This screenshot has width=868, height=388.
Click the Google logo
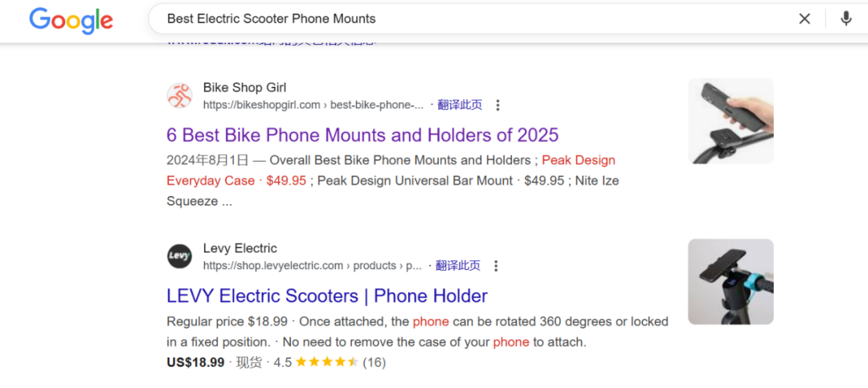(71, 20)
